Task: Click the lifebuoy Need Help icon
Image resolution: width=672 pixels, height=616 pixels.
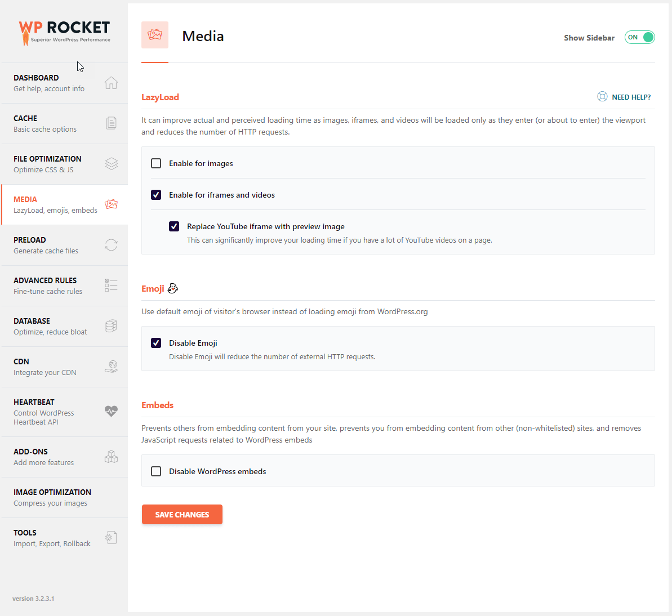Action: coord(602,97)
